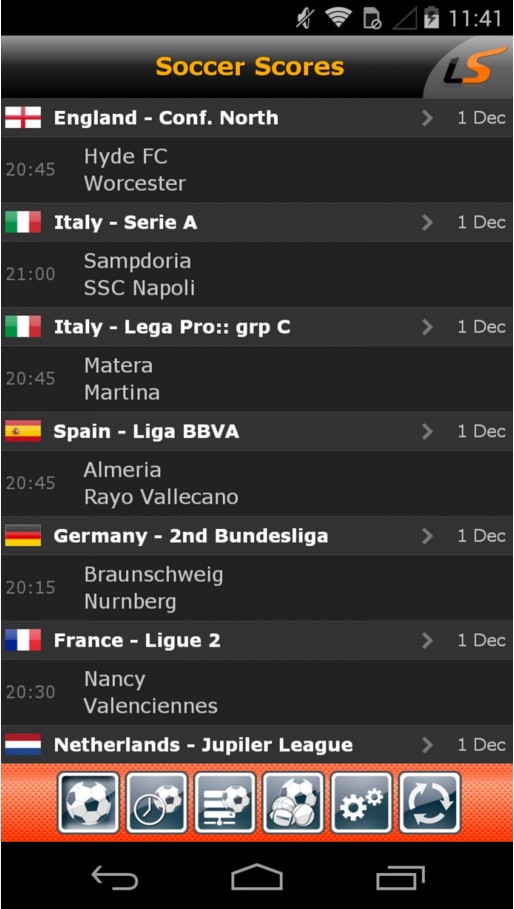514x909 pixels.
Task: Open the Sampdoria vs SSC Napoli match
Action: coord(257,275)
